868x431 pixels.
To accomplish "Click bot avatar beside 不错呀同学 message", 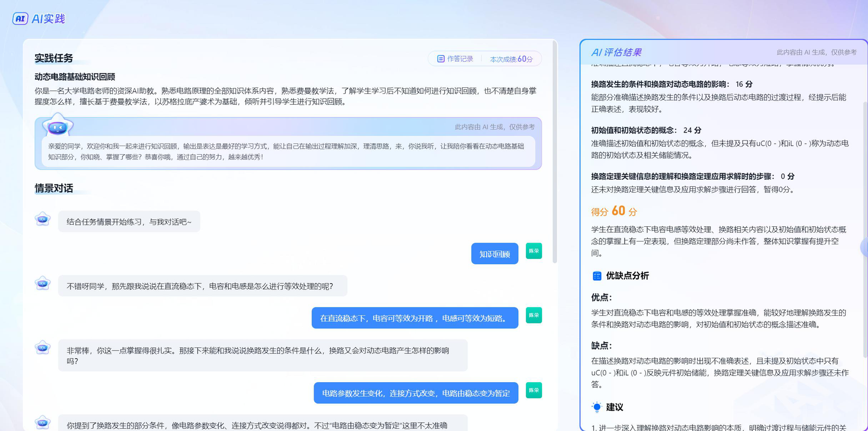I will pos(43,284).
